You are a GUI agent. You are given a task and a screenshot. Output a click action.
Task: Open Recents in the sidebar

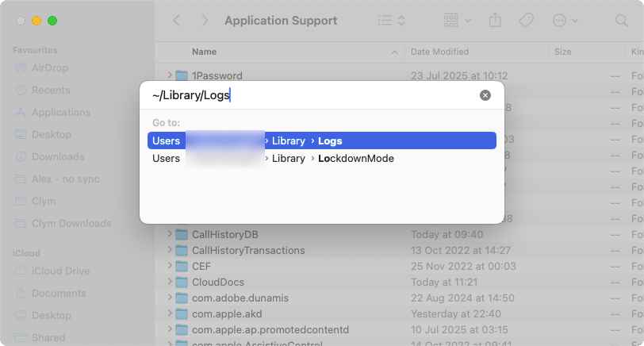tap(51, 90)
